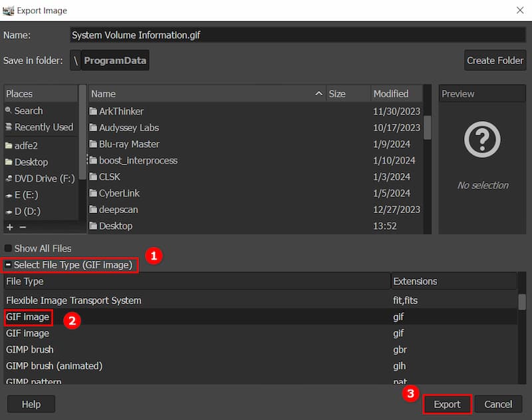Open the ArkThinker folder
This screenshot has width=532, height=420.
click(x=121, y=111)
